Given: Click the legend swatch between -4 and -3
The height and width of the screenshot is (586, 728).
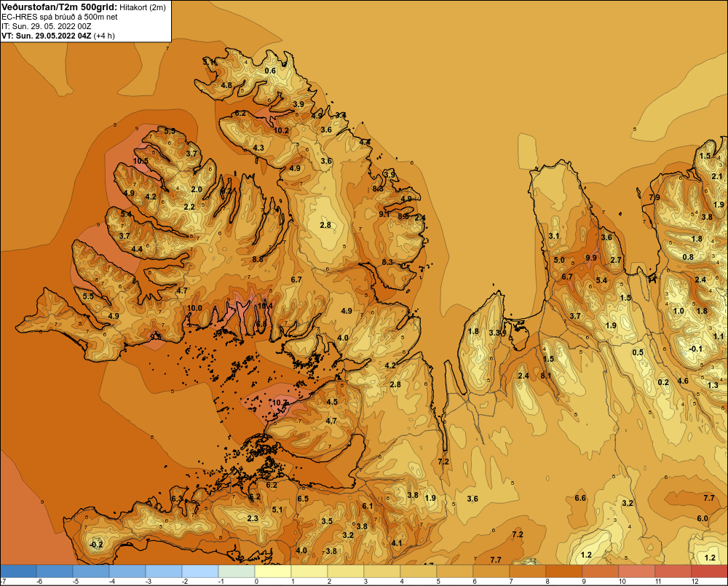Looking at the screenshot, I should point(127,571).
